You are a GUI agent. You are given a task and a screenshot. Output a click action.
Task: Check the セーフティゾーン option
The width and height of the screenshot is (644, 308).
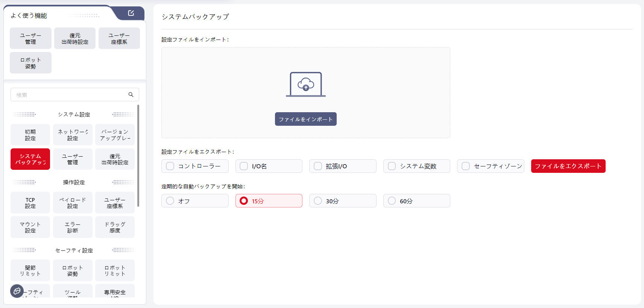coord(466,166)
